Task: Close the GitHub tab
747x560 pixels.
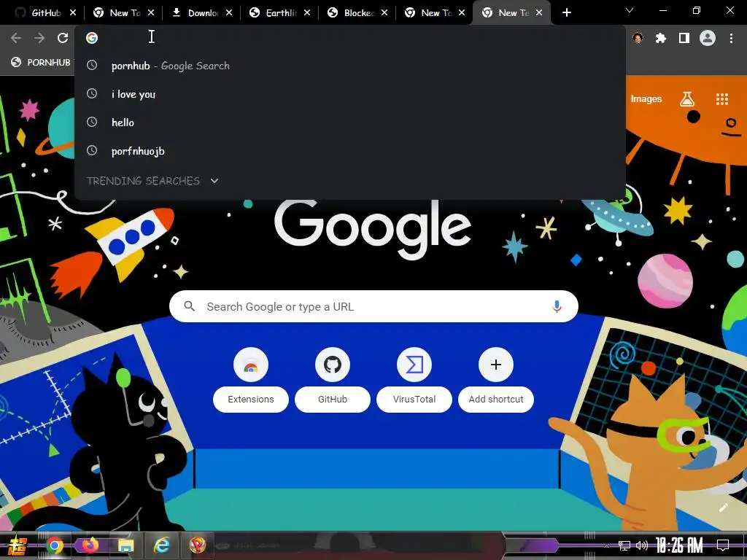Action: tap(73, 13)
